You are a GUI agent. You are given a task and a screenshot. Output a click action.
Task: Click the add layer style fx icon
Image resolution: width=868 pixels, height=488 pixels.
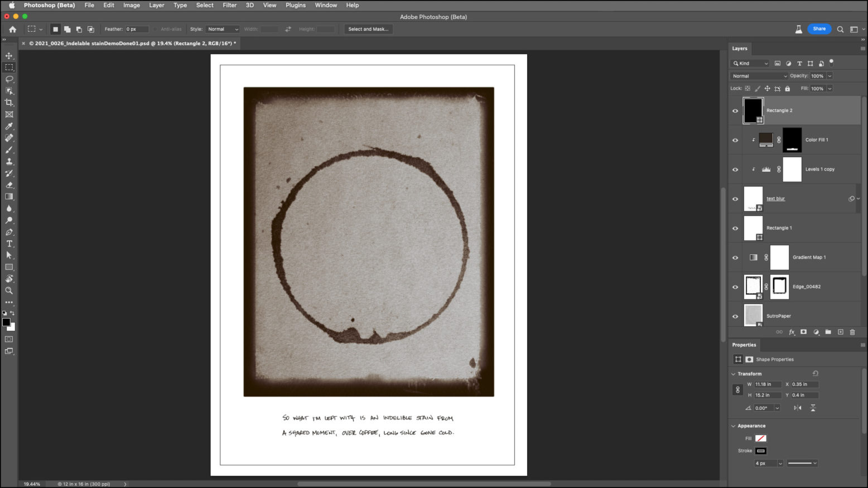(x=792, y=332)
